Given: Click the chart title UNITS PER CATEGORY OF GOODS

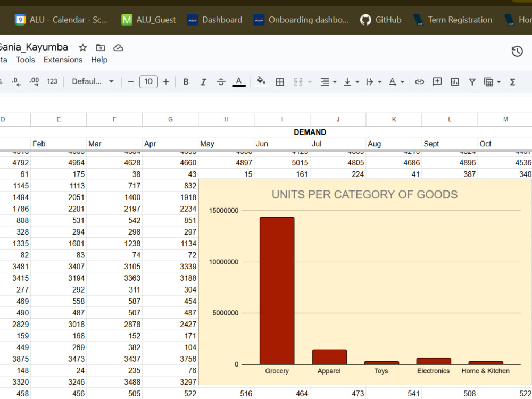Looking at the screenshot, I should coord(365,194).
